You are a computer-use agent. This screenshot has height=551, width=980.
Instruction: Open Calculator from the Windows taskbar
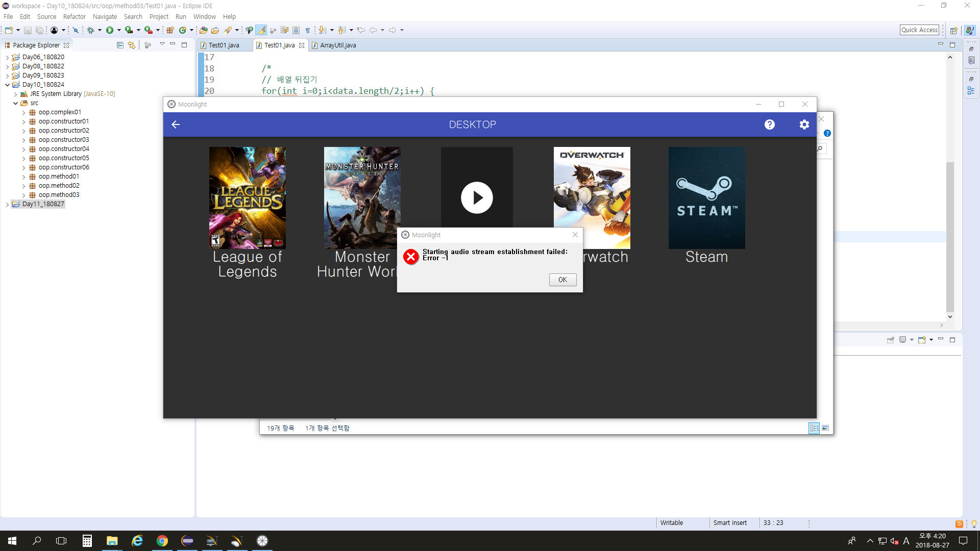tap(87, 541)
